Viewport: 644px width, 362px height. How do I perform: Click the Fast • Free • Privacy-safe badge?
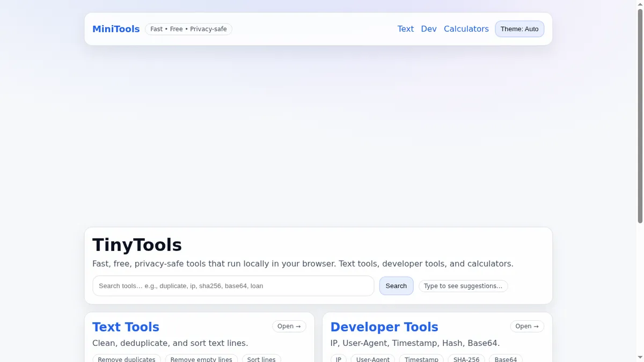tap(188, 29)
